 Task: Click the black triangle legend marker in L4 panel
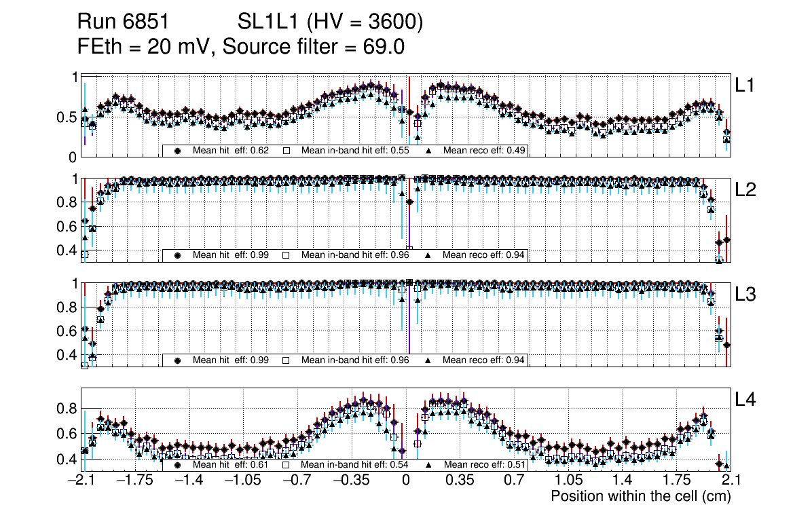430,465
